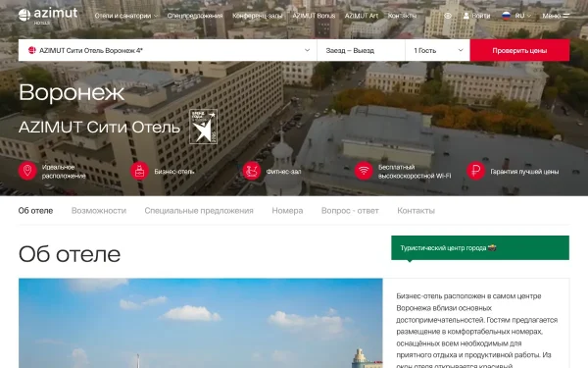Click the Russian flag icon
This screenshot has width=588, height=368.
(x=507, y=16)
